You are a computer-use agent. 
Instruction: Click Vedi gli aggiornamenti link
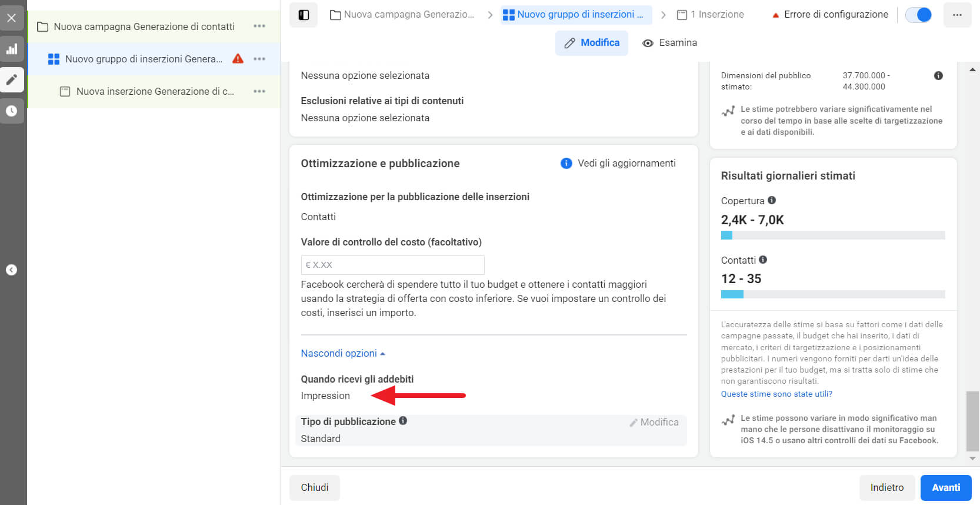[626, 163]
